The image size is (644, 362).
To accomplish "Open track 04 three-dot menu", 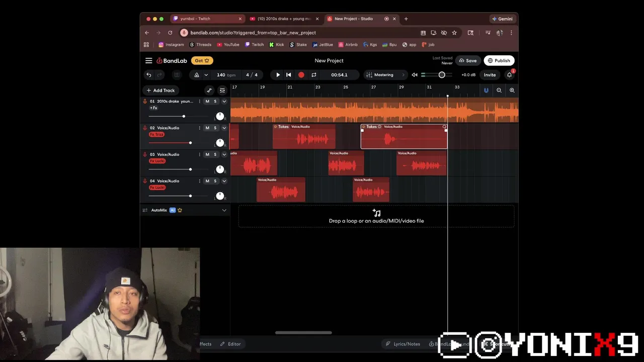I will [x=199, y=181].
